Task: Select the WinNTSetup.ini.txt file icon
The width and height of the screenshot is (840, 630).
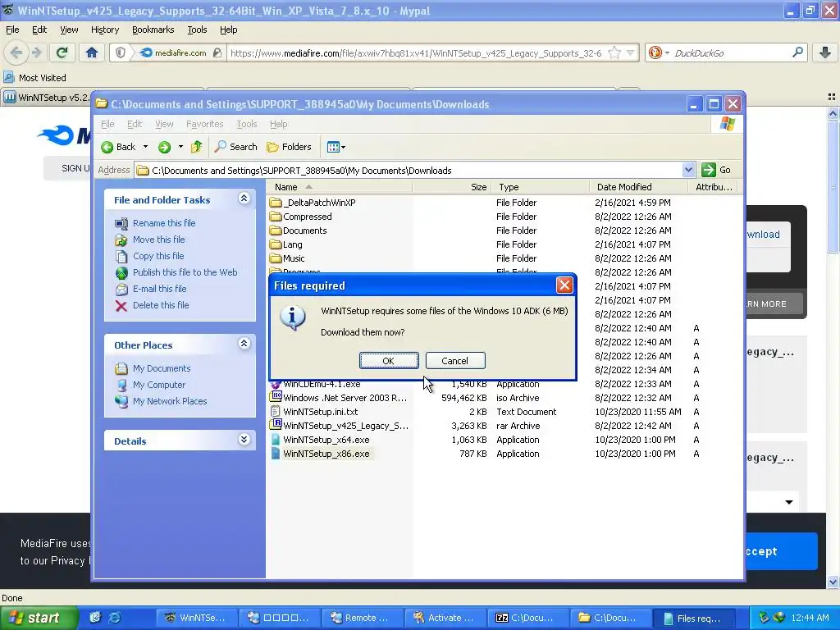Action: 276,412
